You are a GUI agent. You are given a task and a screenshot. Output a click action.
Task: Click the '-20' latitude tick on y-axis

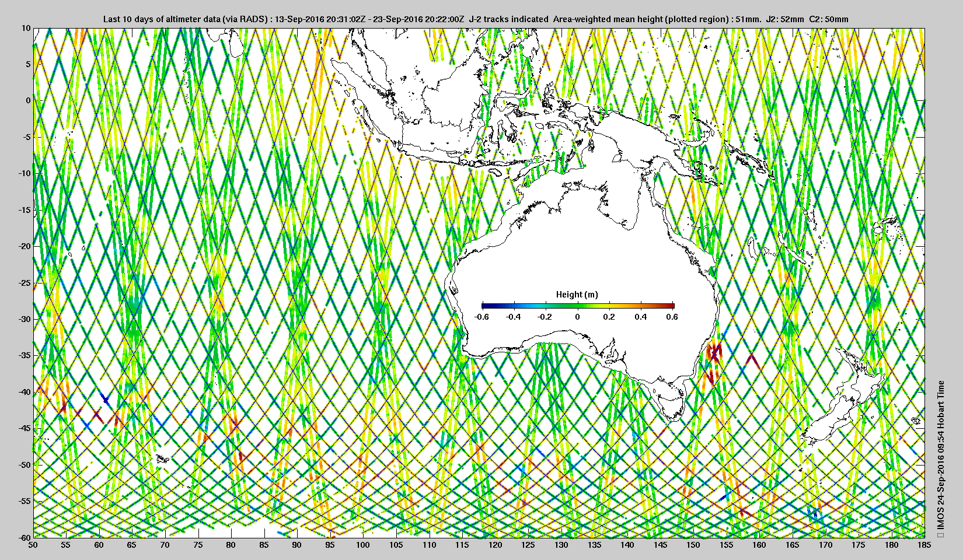24,246
